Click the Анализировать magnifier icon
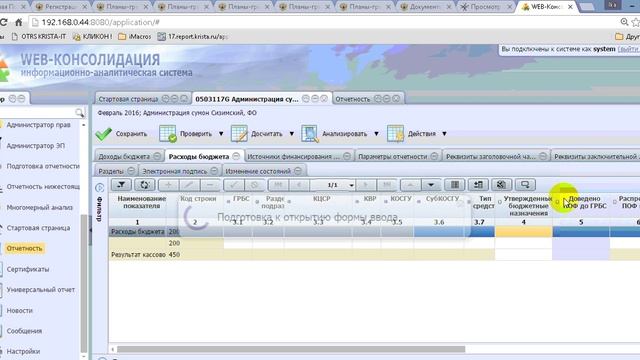 pyautogui.click(x=310, y=134)
